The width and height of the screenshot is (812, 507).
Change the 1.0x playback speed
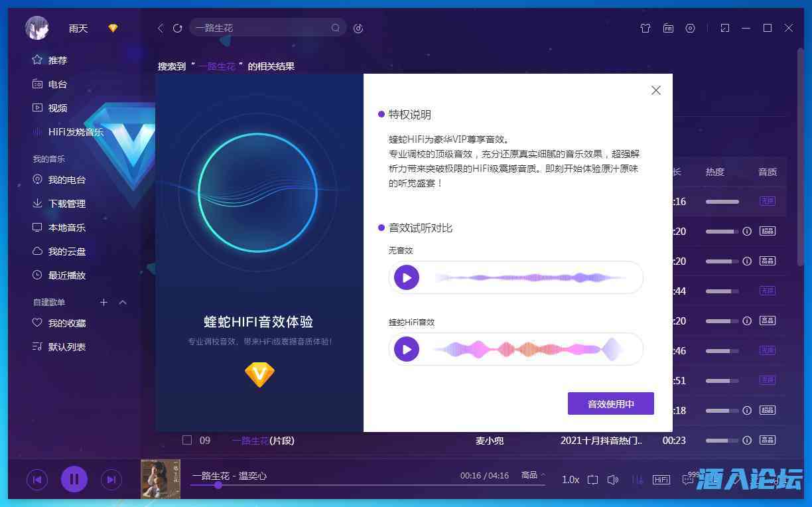[x=571, y=479]
